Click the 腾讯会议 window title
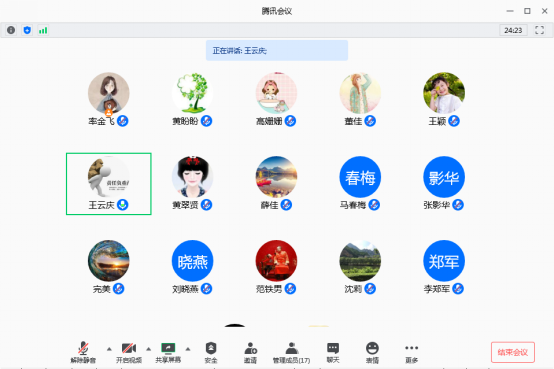This screenshot has width=554, height=369. click(277, 11)
